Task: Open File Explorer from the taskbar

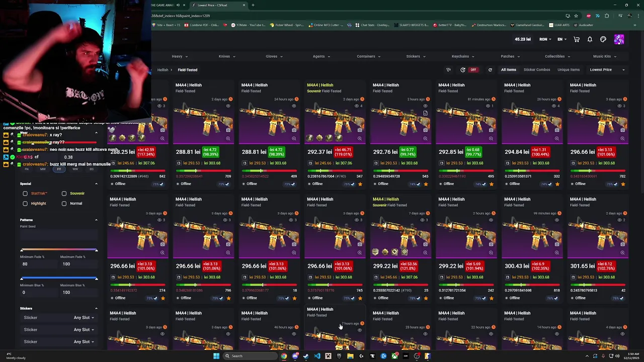Action: (350, 356)
